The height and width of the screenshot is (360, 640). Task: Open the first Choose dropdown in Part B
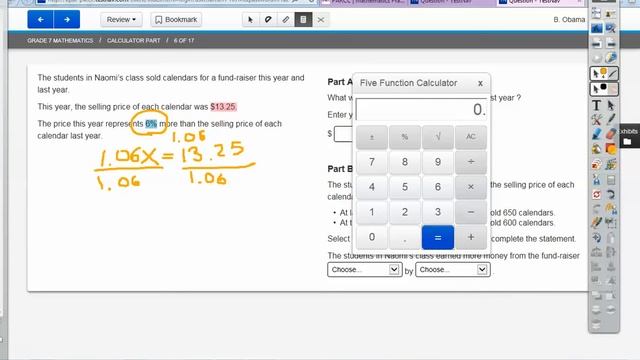pyautogui.click(x=364, y=270)
